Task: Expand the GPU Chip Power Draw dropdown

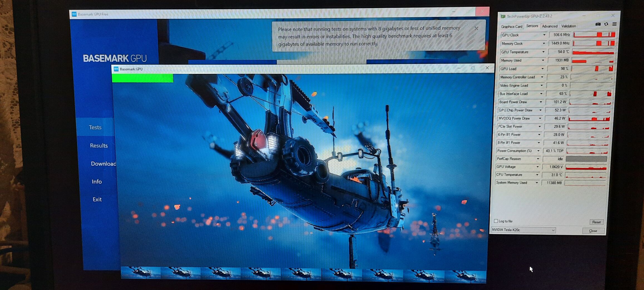Action: 541,110
